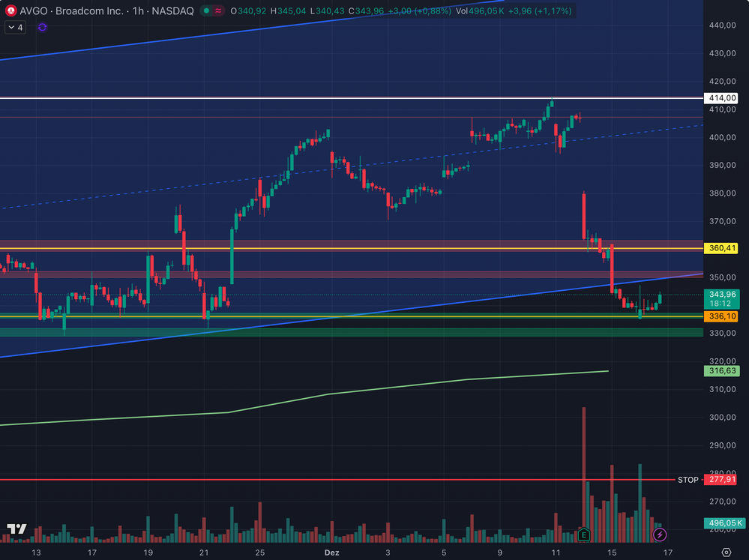Open the earnings 'E' marker on timeline
This screenshot has width=749, height=560.
pos(583,535)
